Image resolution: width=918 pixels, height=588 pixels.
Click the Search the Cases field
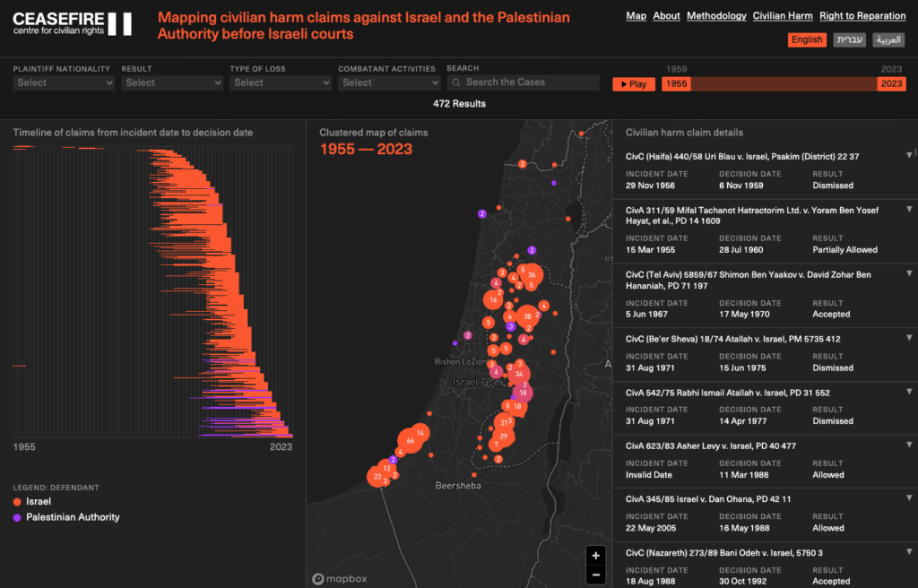tap(523, 82)
